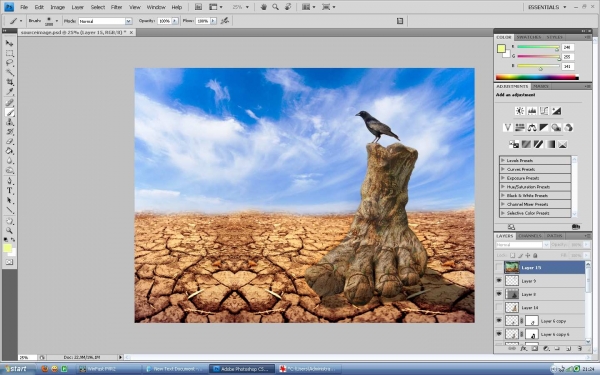Add a Gradient Map adjustment

tap(550, 144)
